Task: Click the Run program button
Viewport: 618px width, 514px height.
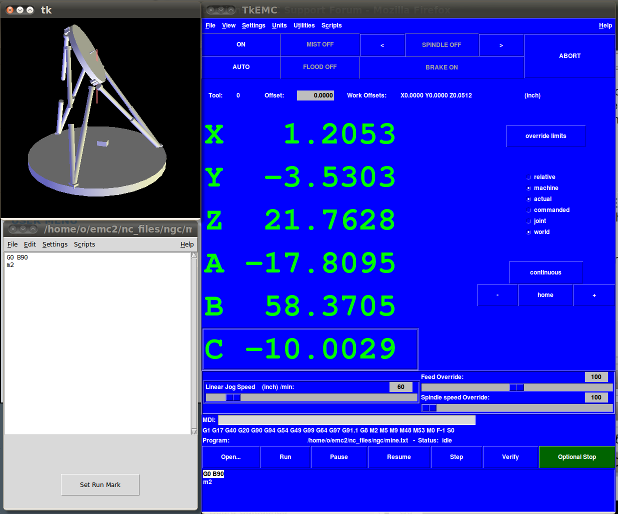Action: click(x=285, y=457)
